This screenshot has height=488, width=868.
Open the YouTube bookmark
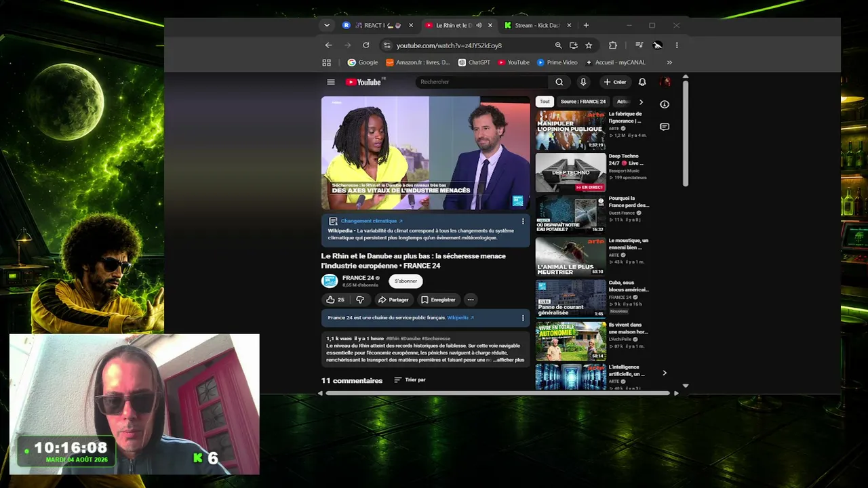[513, 62]
